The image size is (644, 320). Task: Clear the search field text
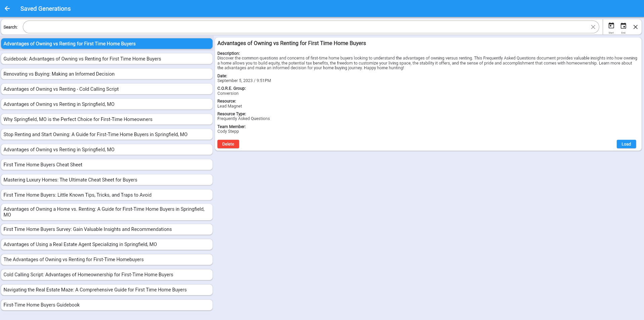[593, 27]
